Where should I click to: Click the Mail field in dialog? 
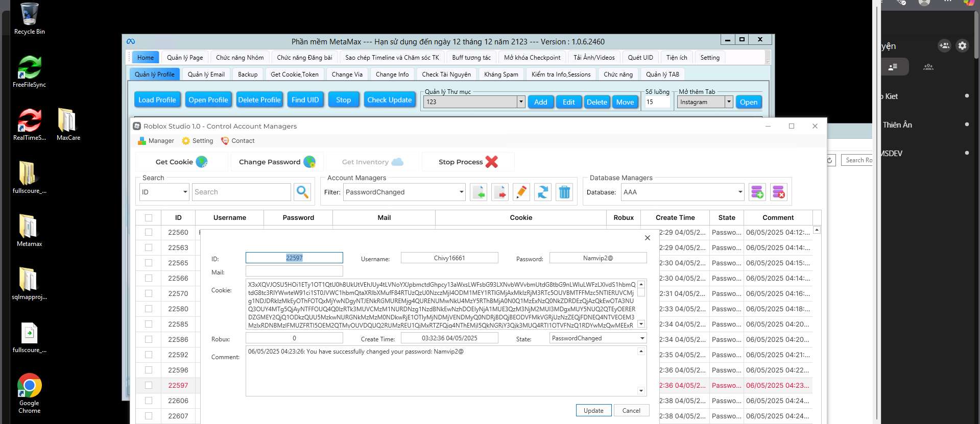point(294,271)
